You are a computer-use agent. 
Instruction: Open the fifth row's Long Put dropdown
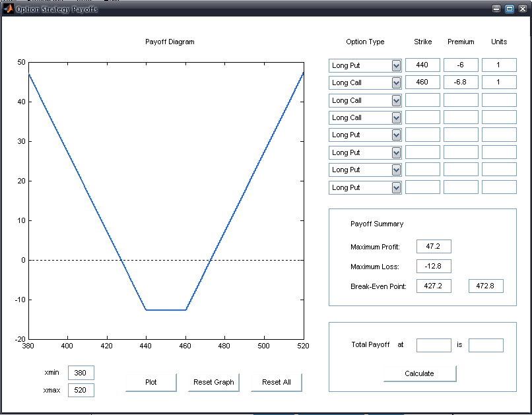pyautogui.click(x=365, y=135)
